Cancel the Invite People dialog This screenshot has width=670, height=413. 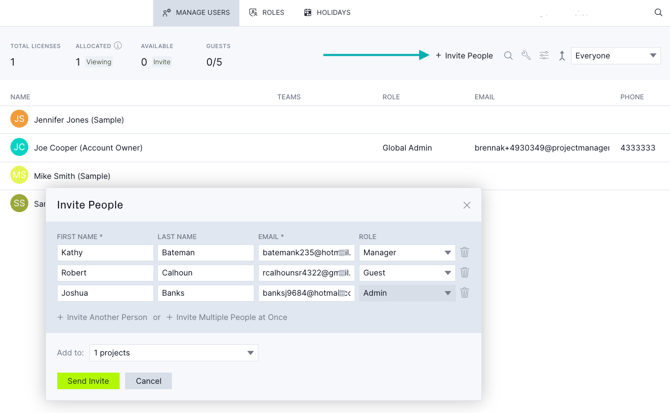[148, 381]
